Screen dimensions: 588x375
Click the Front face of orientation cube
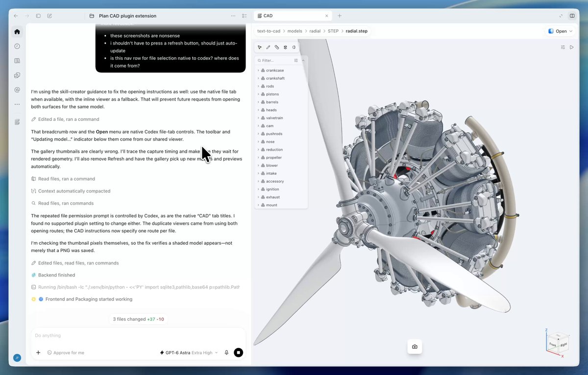(x=553, y=345)
